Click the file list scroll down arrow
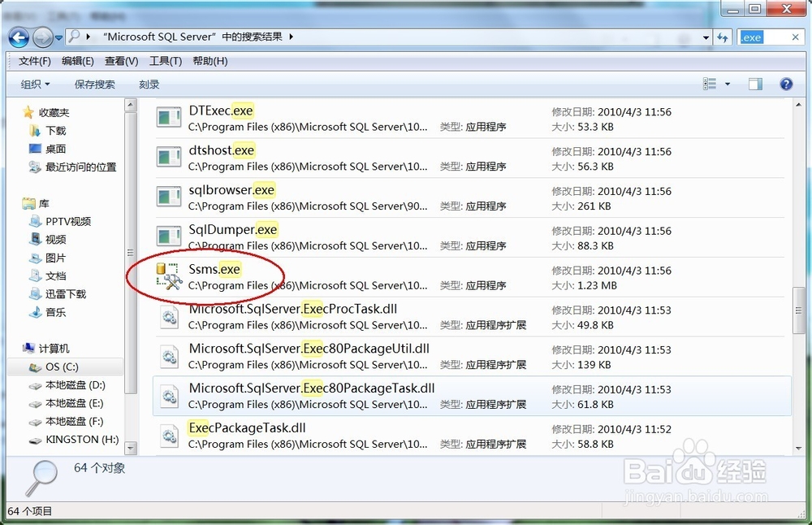 pos(798,448)
